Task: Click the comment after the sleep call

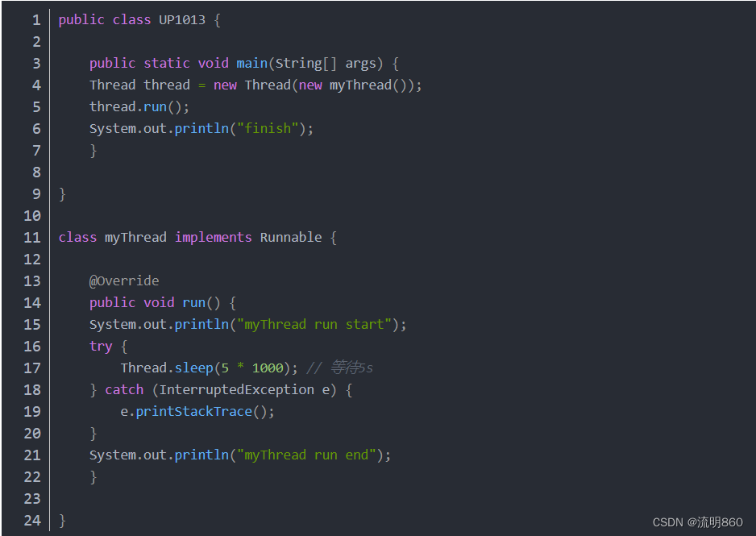Action: pos(339,368)
